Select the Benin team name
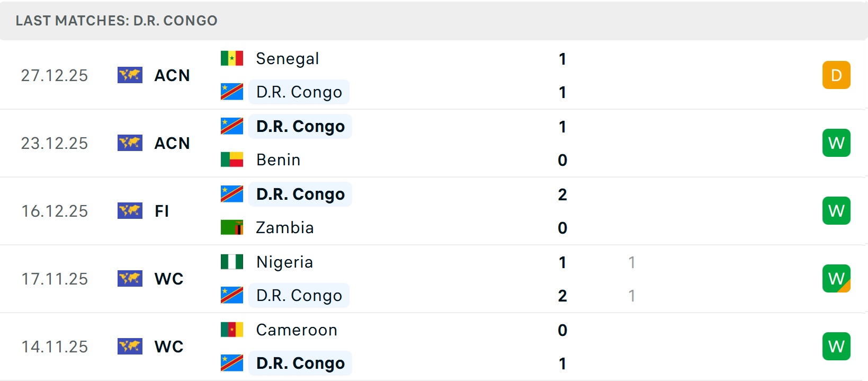Image resolution: width=868 pixels, height=381 pixels. point(278,160)
